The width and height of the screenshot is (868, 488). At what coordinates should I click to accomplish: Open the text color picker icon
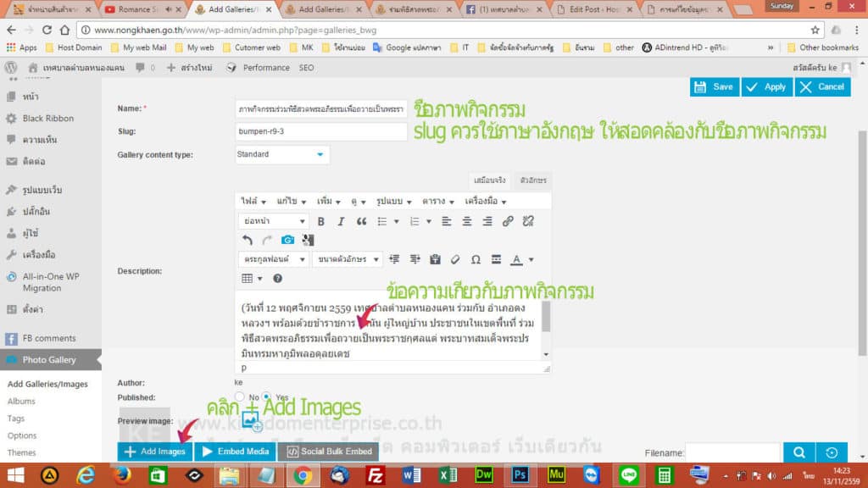pos(517,260)
